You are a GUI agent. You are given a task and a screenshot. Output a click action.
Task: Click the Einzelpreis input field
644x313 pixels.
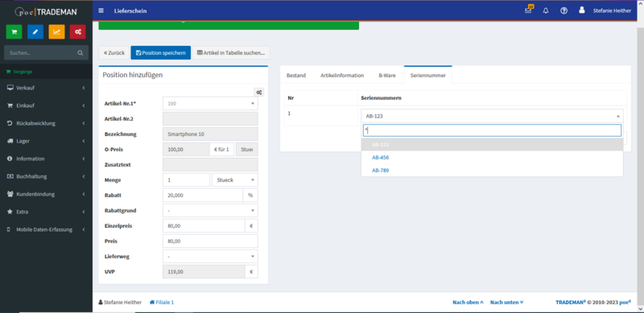point(204,226)
